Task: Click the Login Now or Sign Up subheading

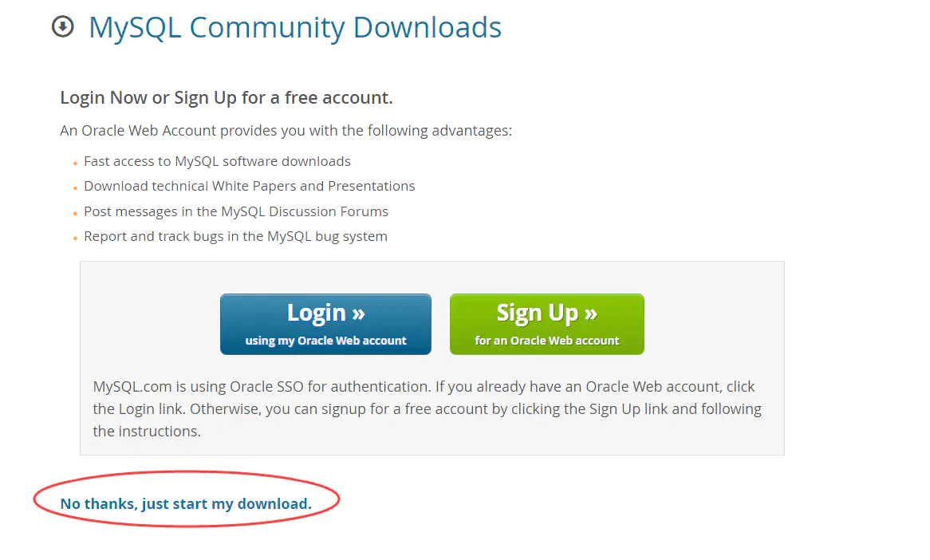Action: click(227, 97)
